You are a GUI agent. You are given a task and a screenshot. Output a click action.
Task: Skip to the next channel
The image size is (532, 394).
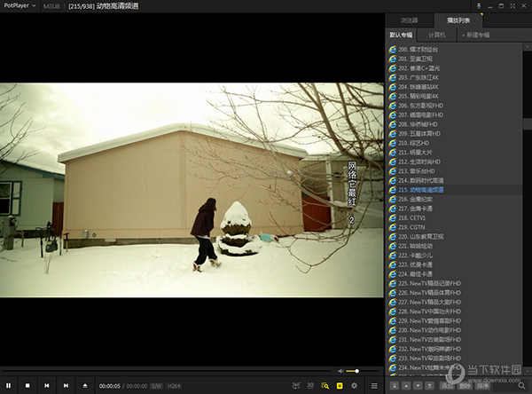coord(66,385)
